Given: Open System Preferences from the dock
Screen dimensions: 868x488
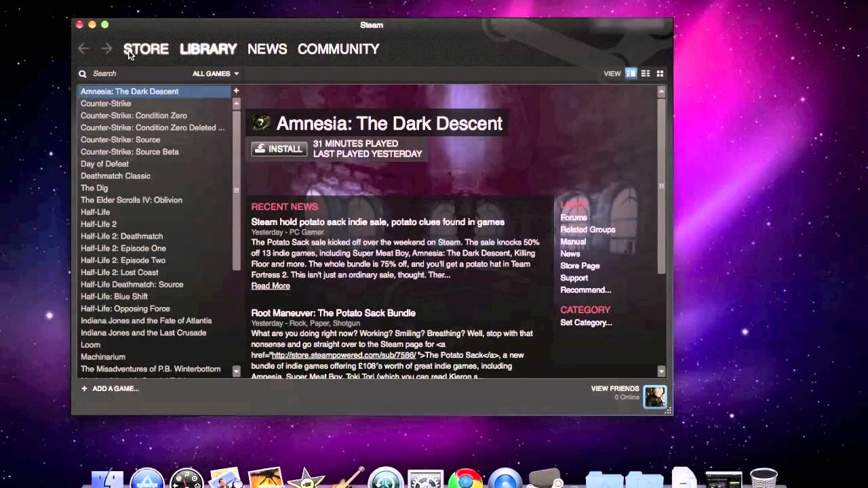Looking at the screenshot, I should 426,480.
